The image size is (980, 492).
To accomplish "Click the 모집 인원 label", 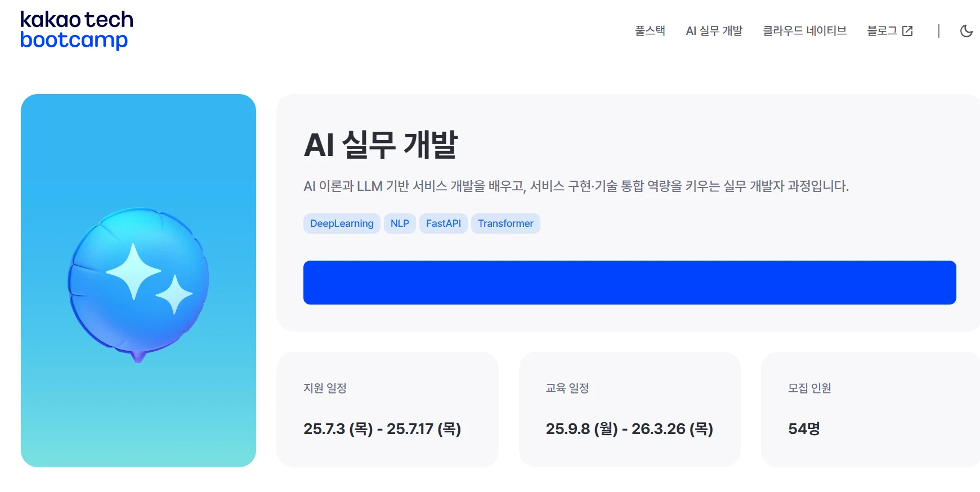I will [809, 388].
